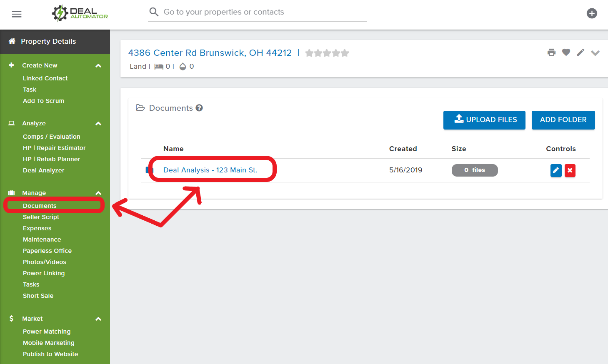Screen dimensions: 608x364
Task: Click the Upload Files button
Action: (x=484, y=120)
